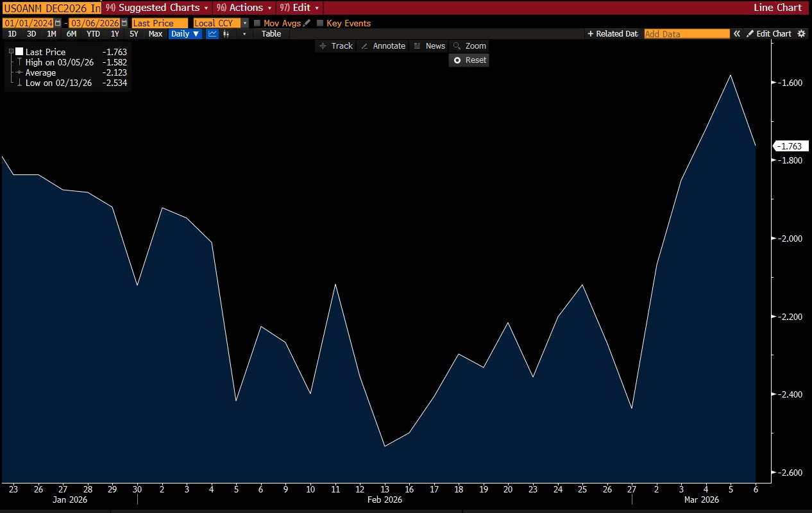812x513 pixels.
Task: Click the double-chevron collapse icon
Action: tap(737, 34)
